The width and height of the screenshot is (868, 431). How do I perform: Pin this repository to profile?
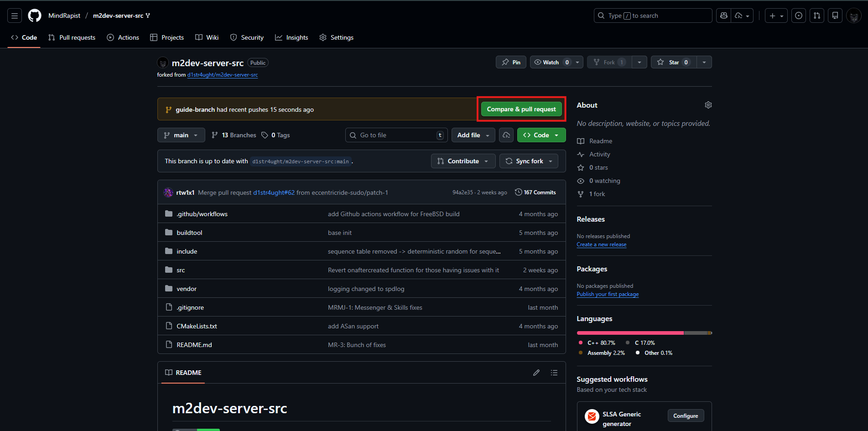pos(511,62)
